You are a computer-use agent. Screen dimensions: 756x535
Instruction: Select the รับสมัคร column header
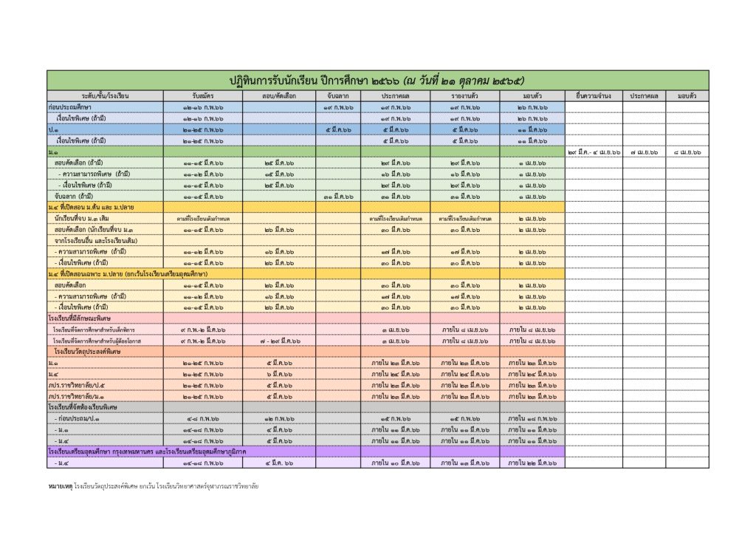pyautogui.click(x=203, y=96)
